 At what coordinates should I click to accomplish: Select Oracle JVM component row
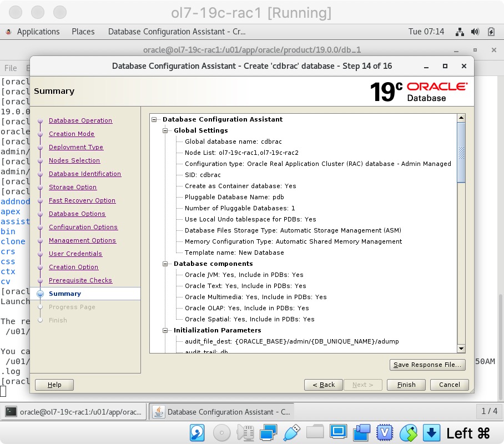pyautogui.click(x=244, y=275)
